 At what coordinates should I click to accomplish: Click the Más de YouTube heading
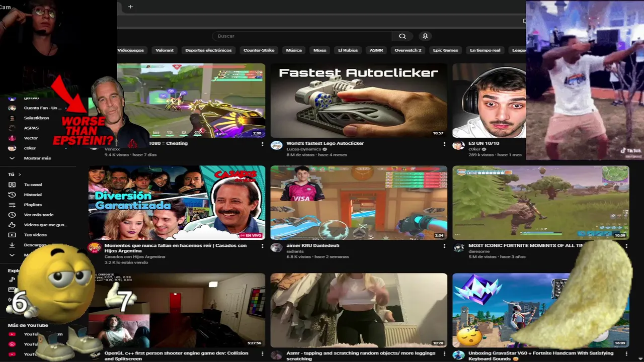(x=28, y=325)
